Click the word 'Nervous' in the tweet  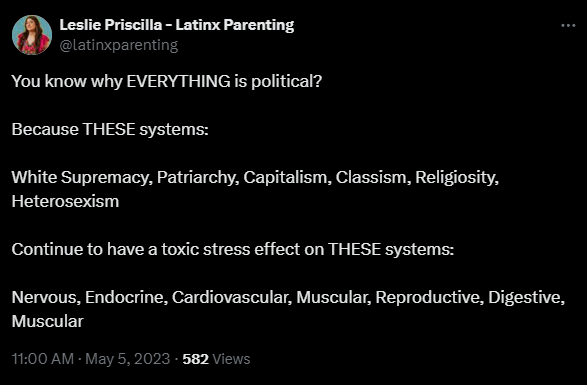tap(44, 297)
